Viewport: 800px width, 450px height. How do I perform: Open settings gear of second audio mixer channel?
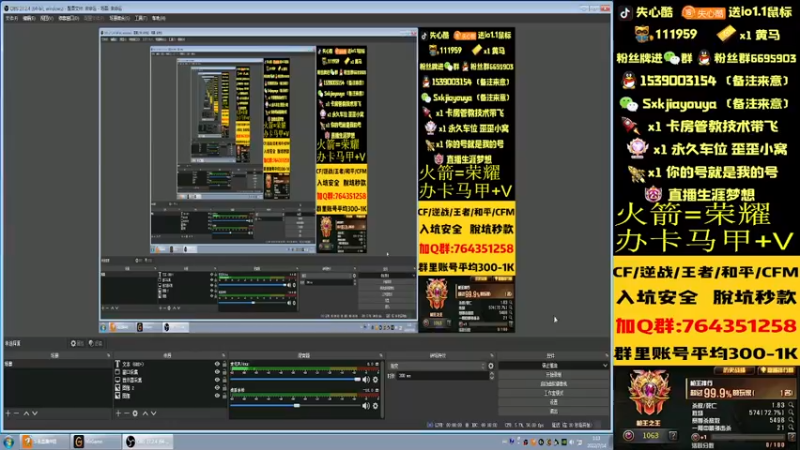click(376, 406)
